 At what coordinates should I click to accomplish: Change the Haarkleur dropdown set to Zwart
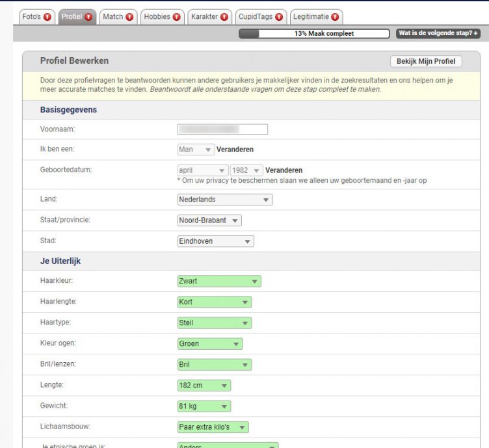219,282
